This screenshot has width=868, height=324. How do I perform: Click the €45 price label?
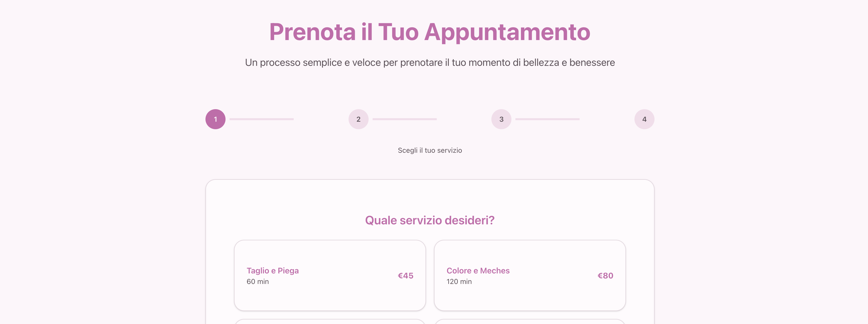(x=405, y=275)
